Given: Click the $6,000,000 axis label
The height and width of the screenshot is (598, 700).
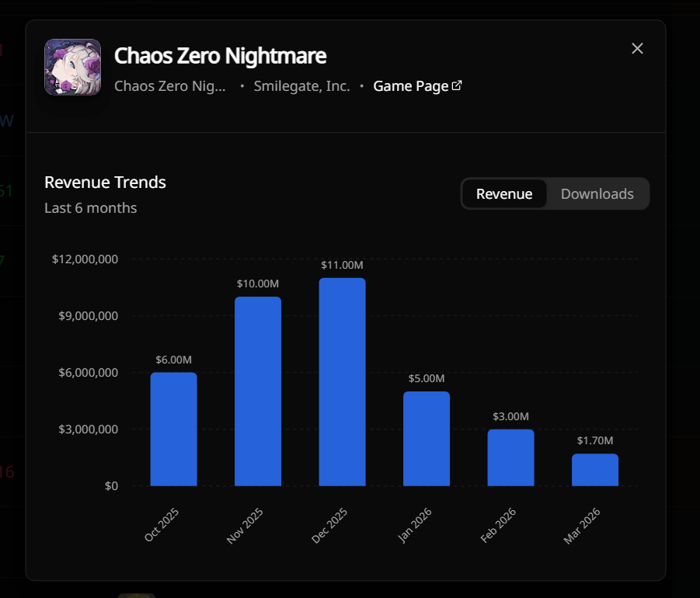Looking at the screenshot, I should [x=89, y=373].
